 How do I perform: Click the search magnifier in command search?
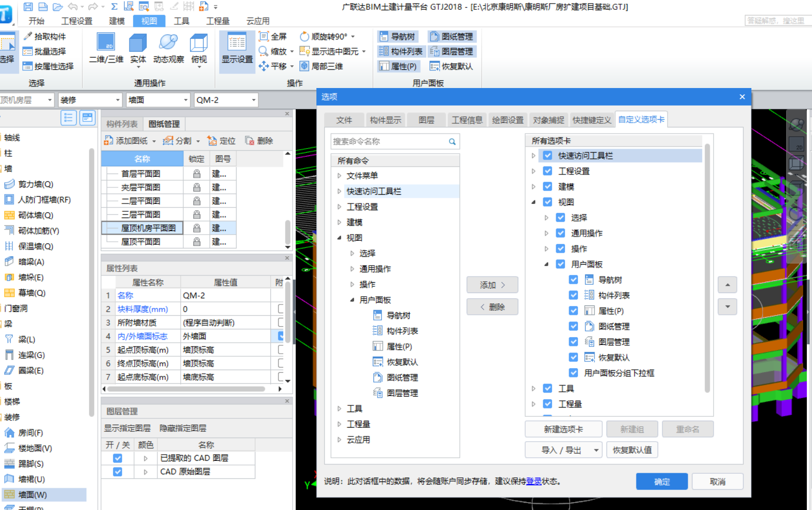[452, 141]
